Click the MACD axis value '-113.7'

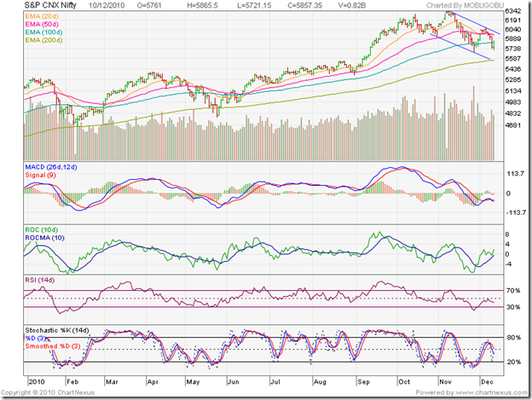pyautogui.click(x=516, y=212)
